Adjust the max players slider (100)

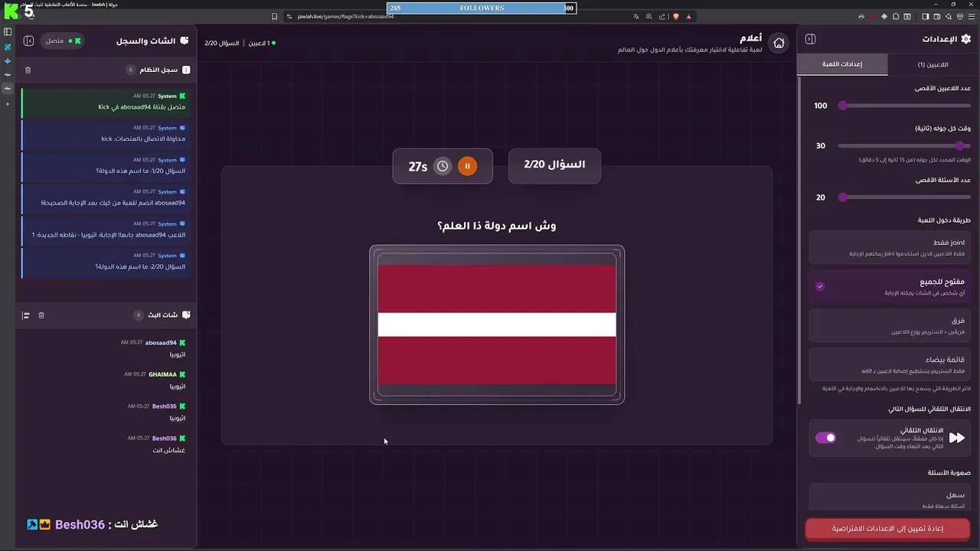(x=904, y=106)
